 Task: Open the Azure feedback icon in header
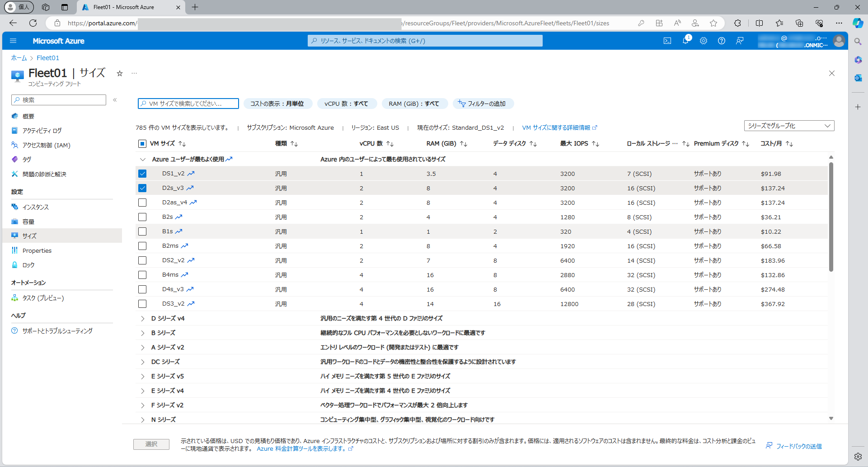coord(740,41)
